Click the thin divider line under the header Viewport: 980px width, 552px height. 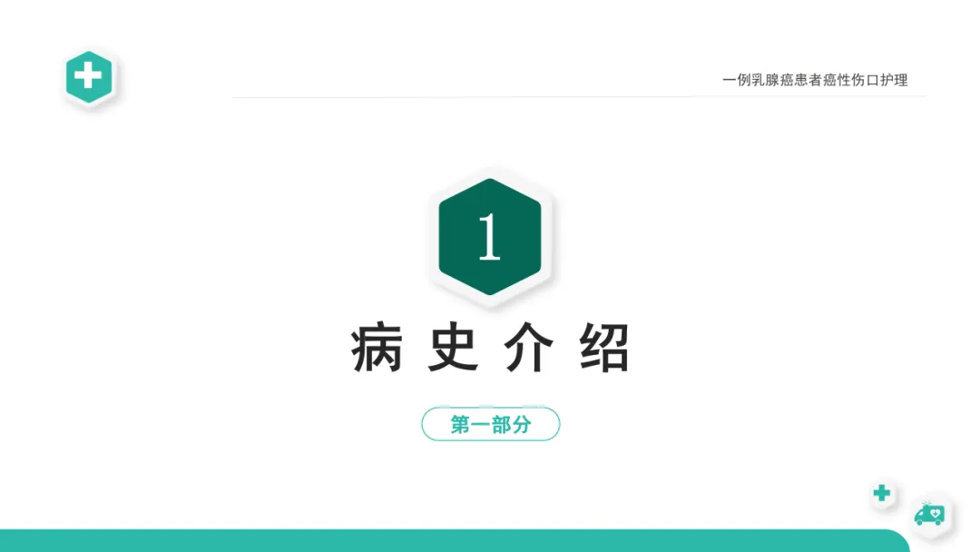point(579,97)
